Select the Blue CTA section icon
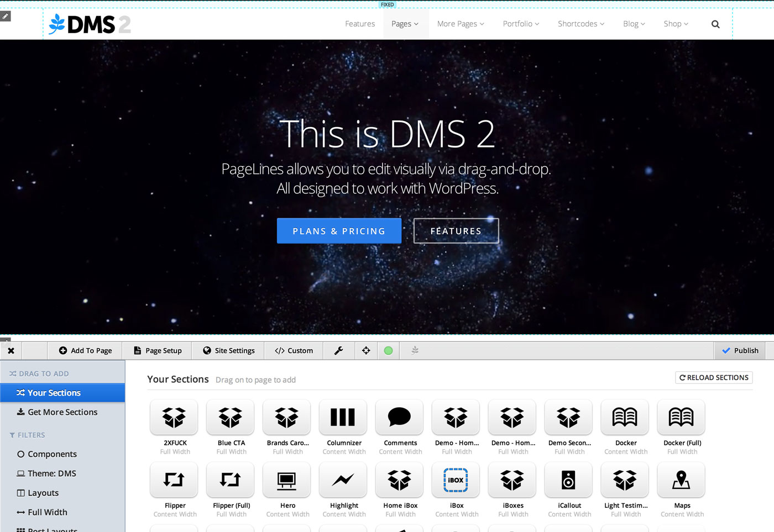This screenshot has width=774, height=532. coord(231,417)
